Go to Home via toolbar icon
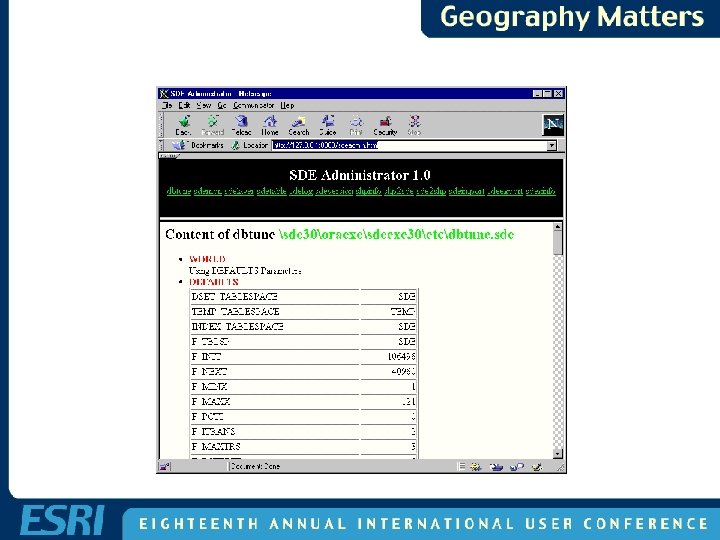The height and width of the screenshot is (540, 720). (x=270, y=125)
